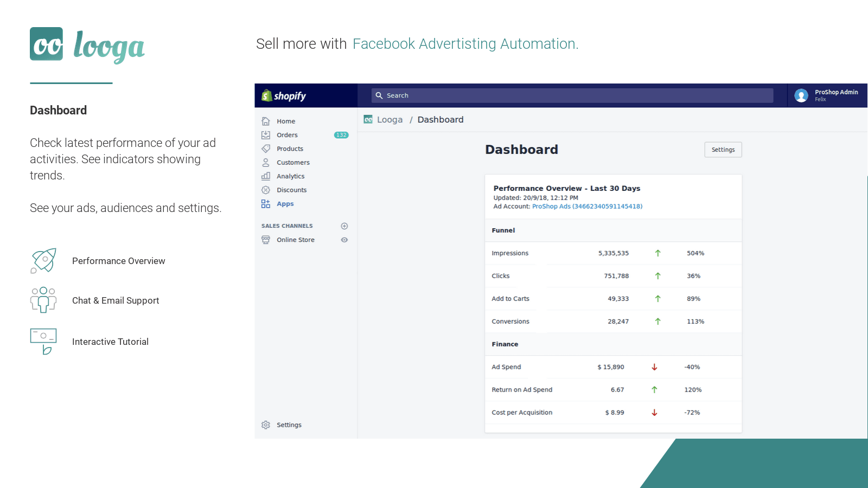Select the Orders icon in the sidebar
The image size is (868, 488).
click(265, 134)
